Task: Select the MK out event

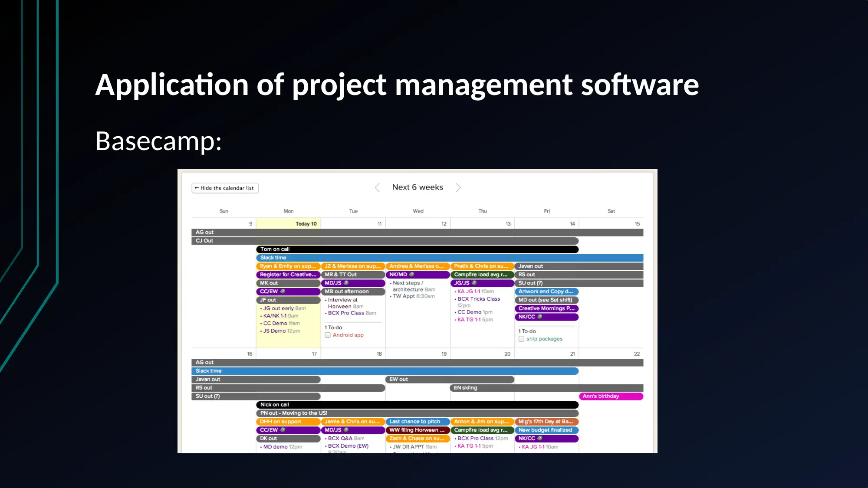Action: pos(288,283)
